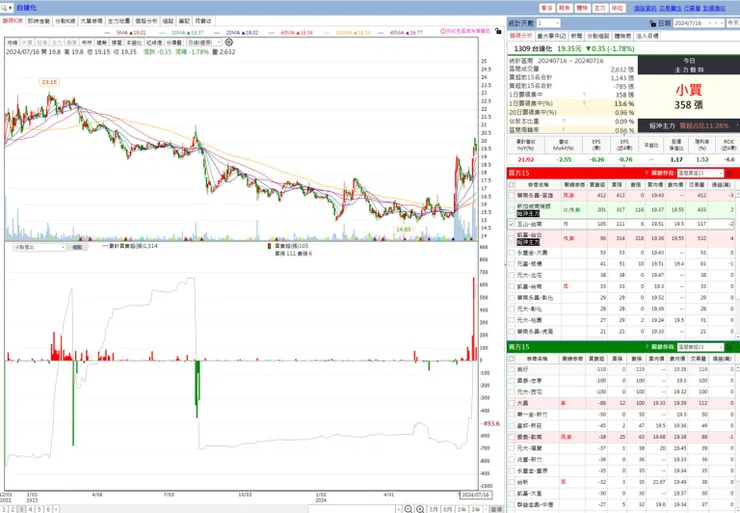This screenshot has width=740, height=513.
Task: Click the unlock icon beside the date label
Action: point(653,23)
